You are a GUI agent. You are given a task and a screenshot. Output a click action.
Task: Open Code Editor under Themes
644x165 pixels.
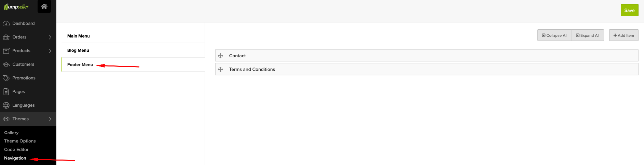click(x=16, y=149)
